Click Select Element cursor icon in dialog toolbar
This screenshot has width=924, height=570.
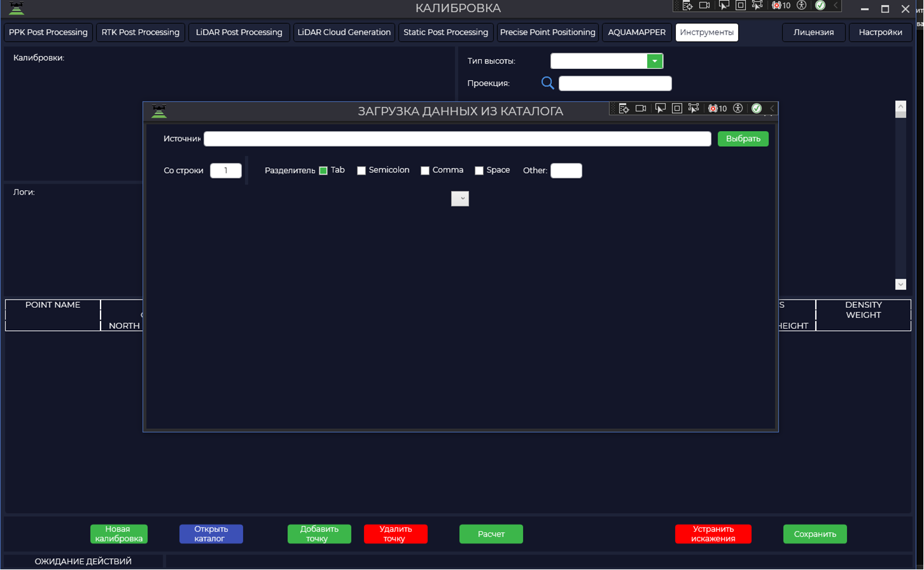point(660,109)
